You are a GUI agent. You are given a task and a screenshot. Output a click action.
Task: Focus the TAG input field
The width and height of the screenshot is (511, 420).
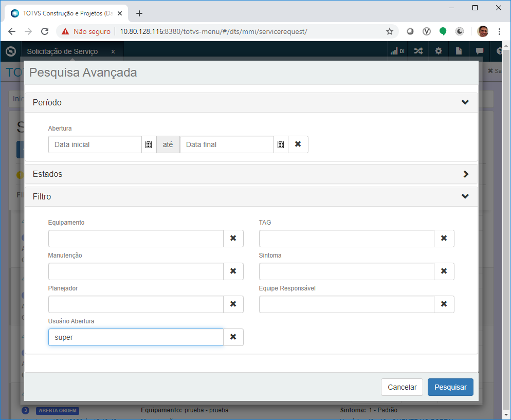point(346,238)
